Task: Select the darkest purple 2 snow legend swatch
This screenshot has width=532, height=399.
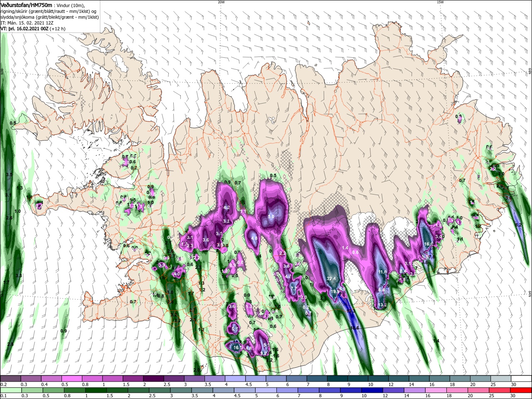Action: [x=153, y=379]
